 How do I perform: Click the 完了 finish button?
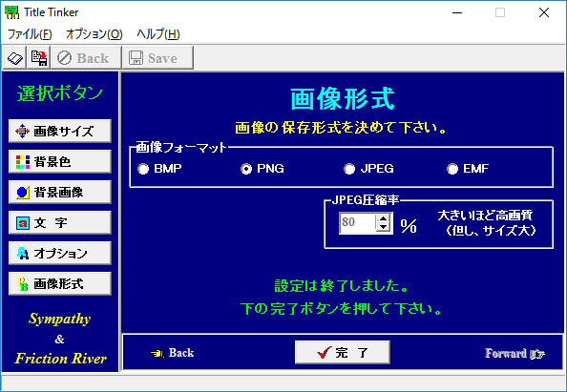coord(342,352)
